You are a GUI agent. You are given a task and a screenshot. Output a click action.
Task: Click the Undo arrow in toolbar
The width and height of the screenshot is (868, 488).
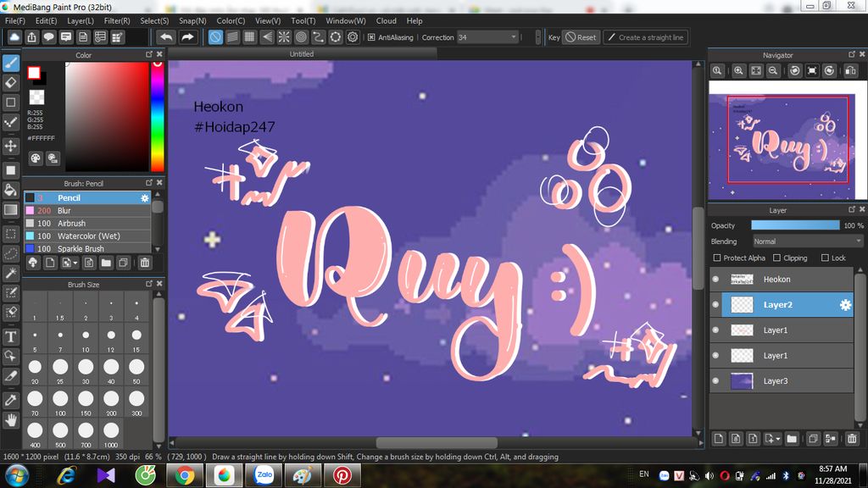pos(166,37)
